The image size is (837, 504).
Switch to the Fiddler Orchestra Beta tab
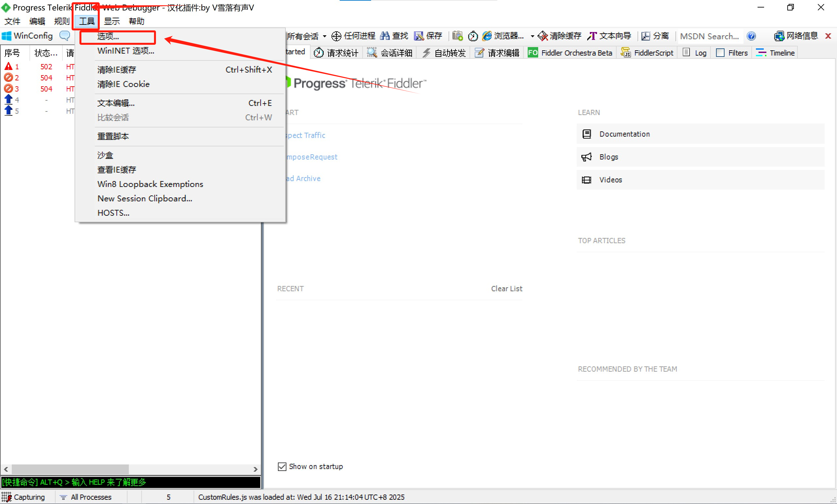pyautogui.click(x=570, y=53)
